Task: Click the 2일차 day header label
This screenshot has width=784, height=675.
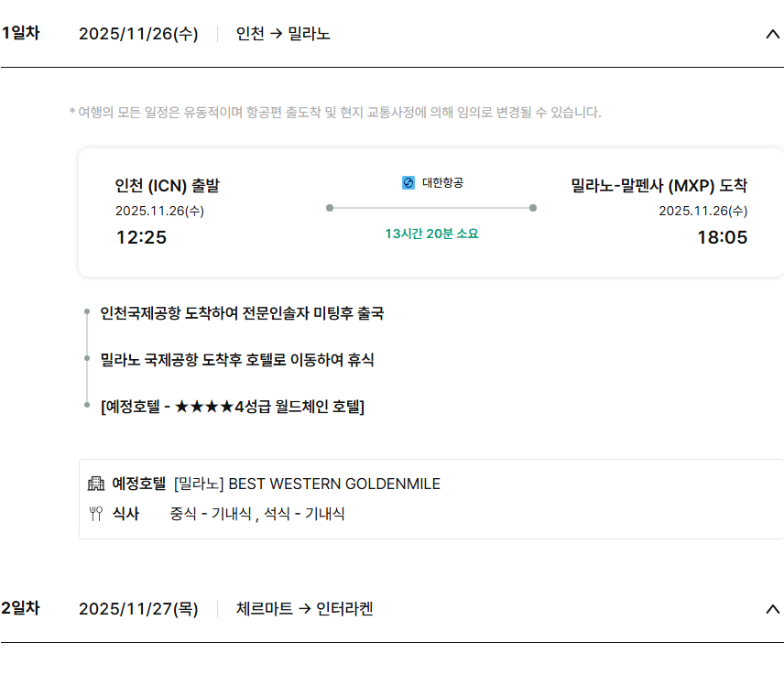Action: [x=20, y=608]
